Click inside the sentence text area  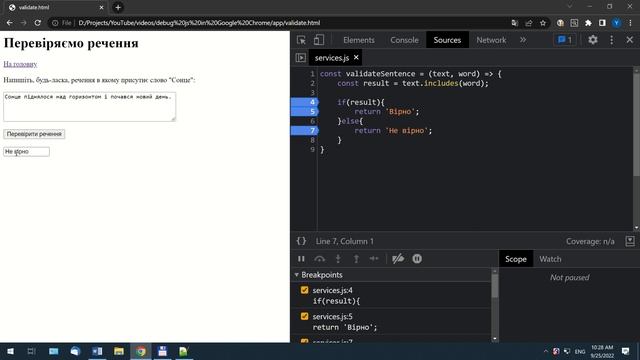(89, 107)
